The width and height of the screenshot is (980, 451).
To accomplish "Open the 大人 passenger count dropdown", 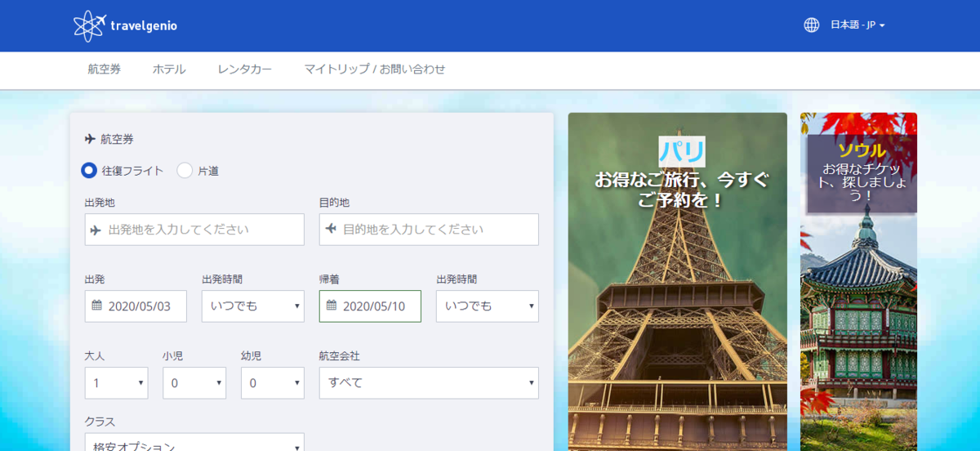I will [117, 383].
